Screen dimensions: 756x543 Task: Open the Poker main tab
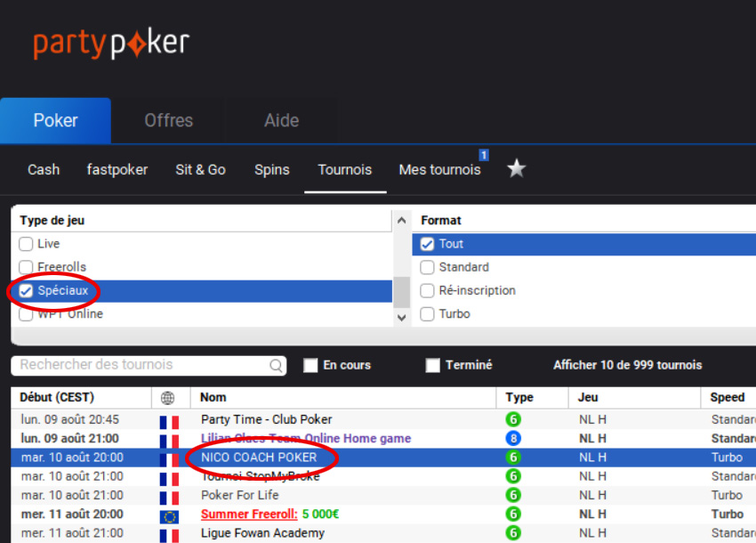pyautogui.click(x=55, y=120)
